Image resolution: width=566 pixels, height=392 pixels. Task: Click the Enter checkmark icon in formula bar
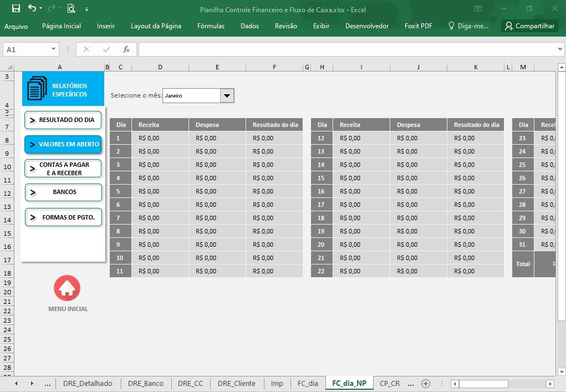(x=106, y=49)
